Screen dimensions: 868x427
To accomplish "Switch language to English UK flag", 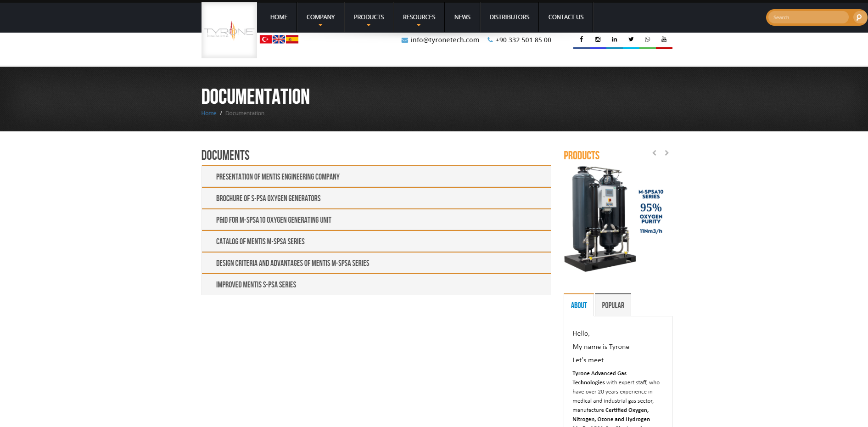I will 279,39.
